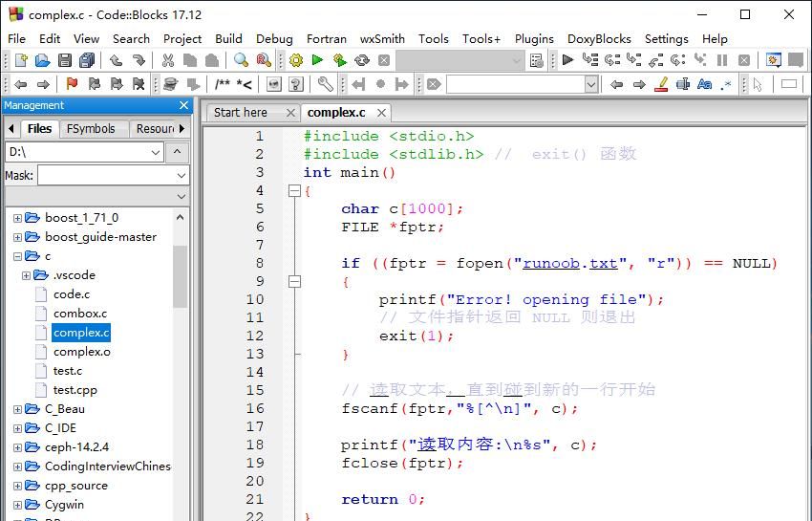
Task: Collapse the c folder
Action: 17,256
